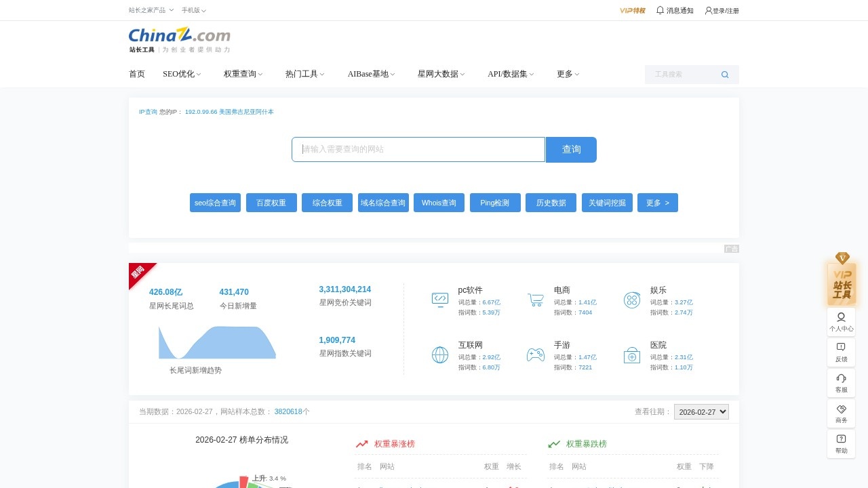This screenshot has width=868, height=488.
Task: Open the 首页 menu item
Action: [x=136, y=74]
